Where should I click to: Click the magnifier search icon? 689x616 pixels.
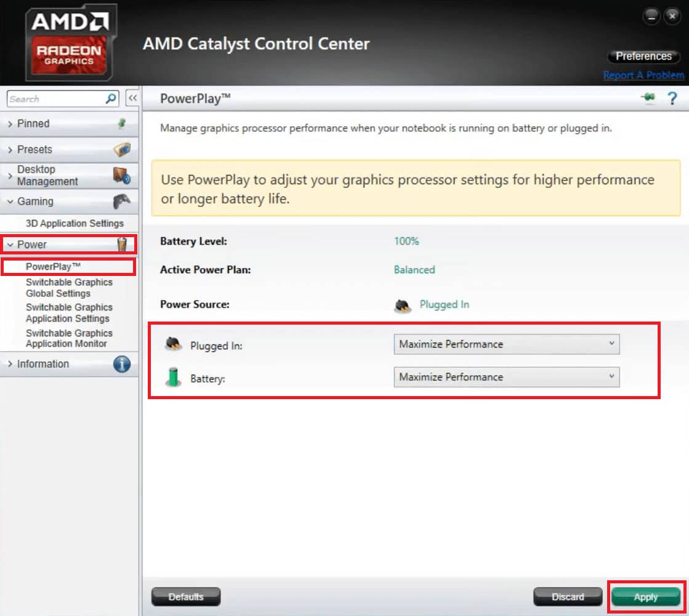point(111,99)
